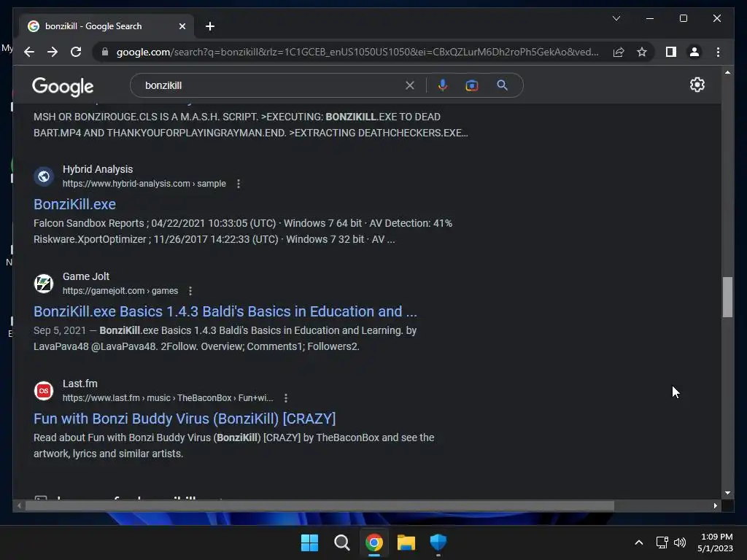
Task: Share this page from the address bar
Action: click(619, 52)
